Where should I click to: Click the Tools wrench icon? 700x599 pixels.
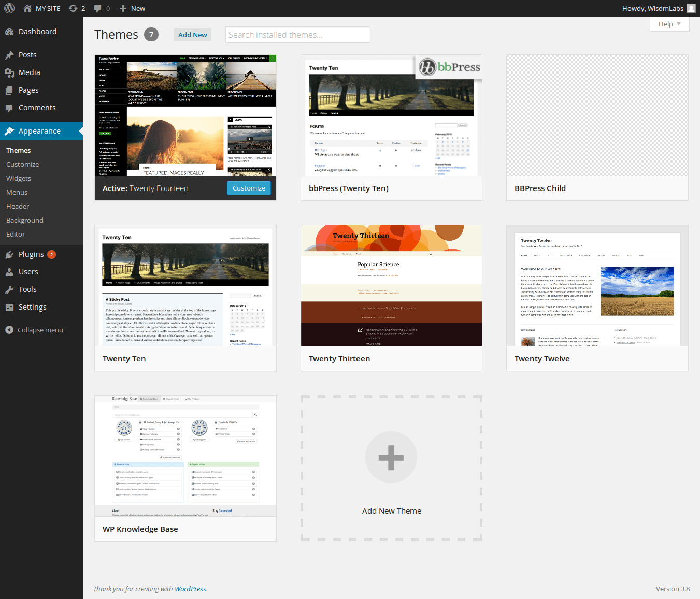9,289
